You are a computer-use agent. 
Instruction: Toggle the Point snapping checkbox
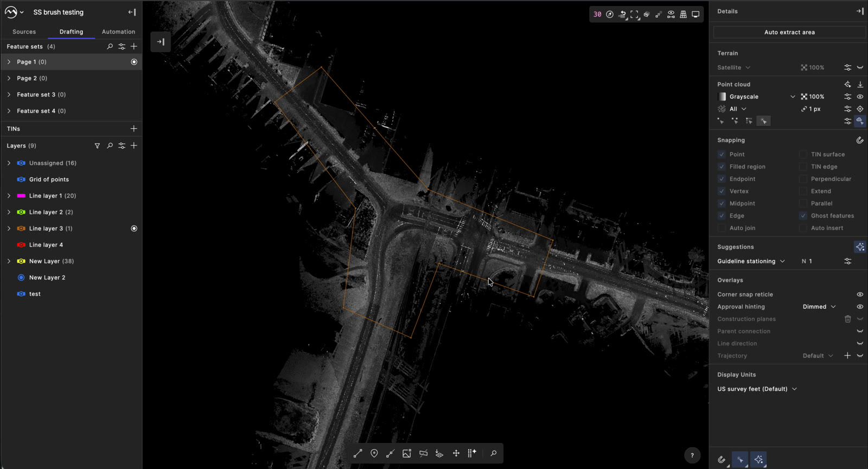click(722, 154)
